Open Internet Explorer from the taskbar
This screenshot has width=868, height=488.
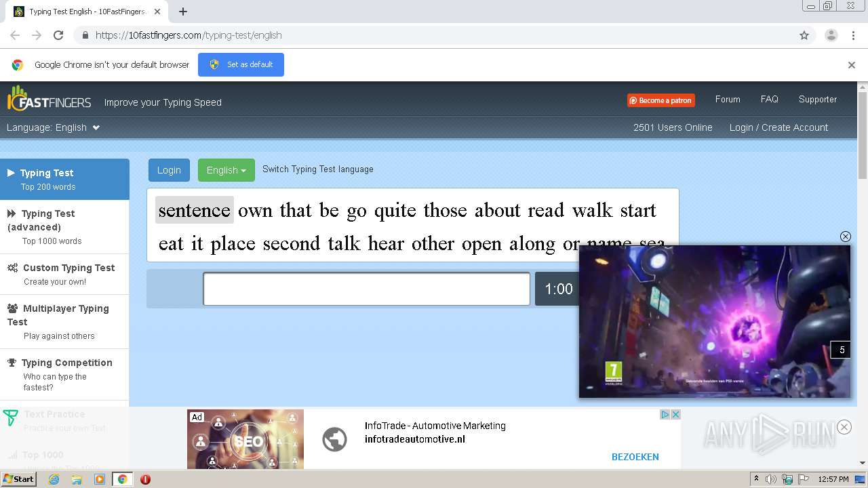pyautogui.click(x=54, y=479)
